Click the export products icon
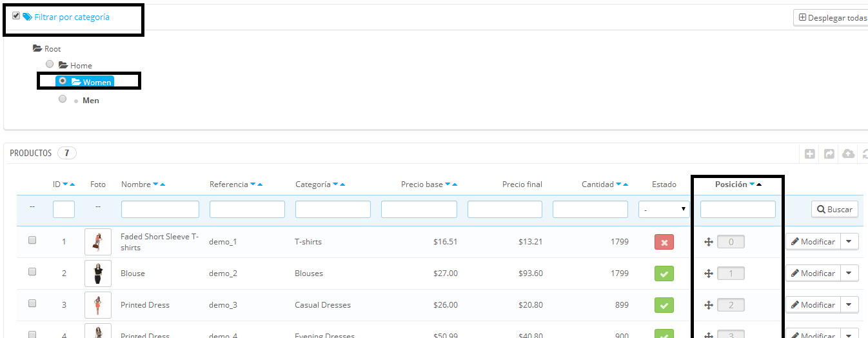The width and height of the screenshot is (868, 338). pos(829,154)
